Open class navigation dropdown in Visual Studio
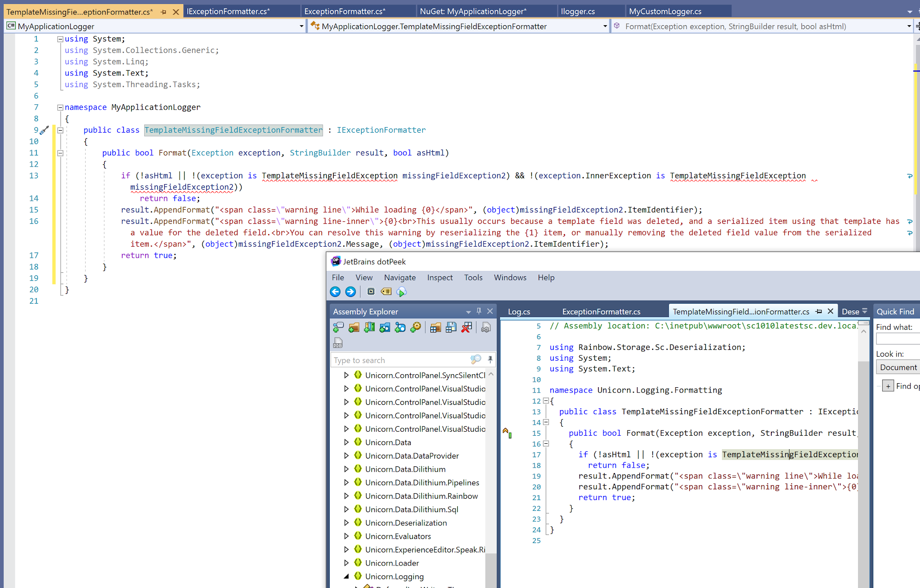This screenshot has height=588, width=920. 605,27
